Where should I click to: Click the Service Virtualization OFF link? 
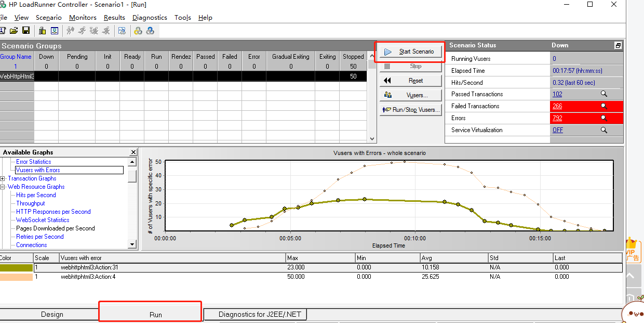click(x=558, y=130)
